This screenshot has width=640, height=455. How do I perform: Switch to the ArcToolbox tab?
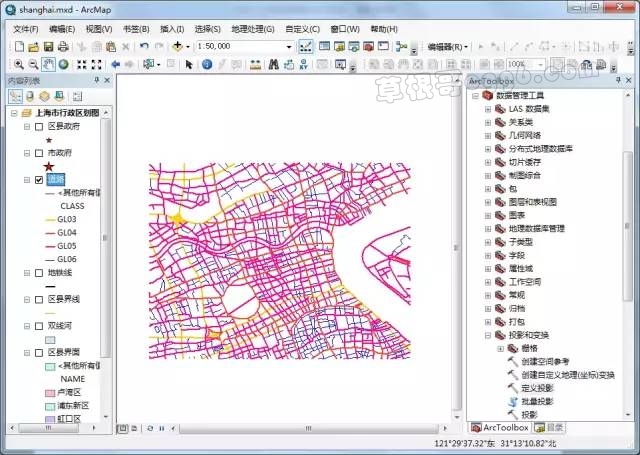point(500,427)
